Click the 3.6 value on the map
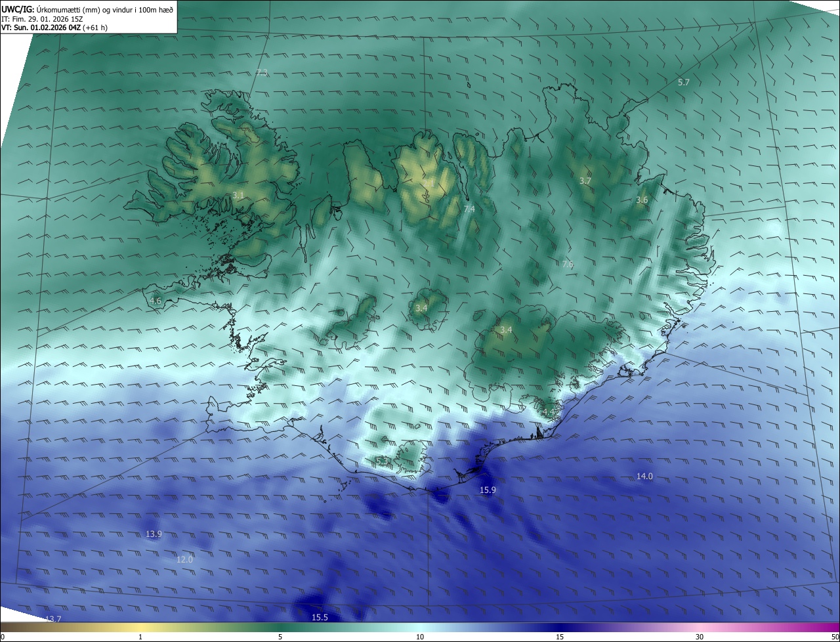This screenshot has height=642, width=840. 642,200
